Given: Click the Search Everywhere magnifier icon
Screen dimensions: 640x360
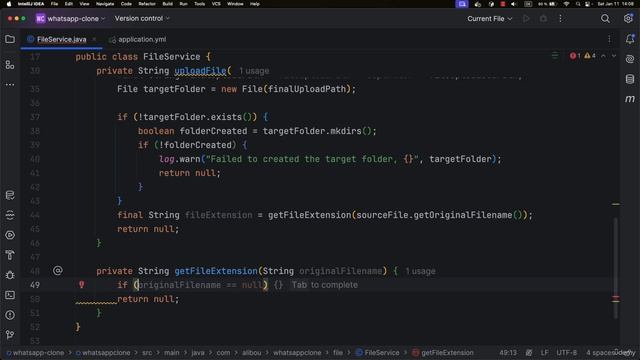Looking at the screenshot, I should (605, 19).
